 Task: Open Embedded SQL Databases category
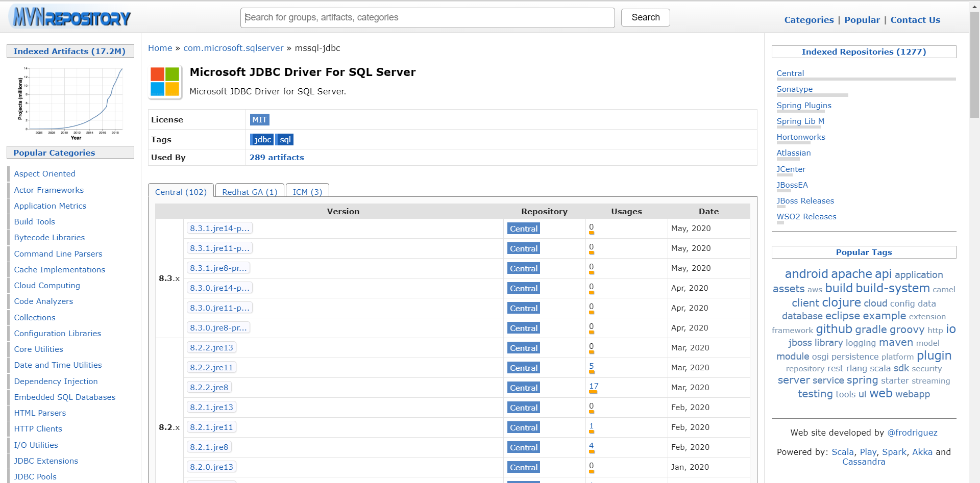(x=64, y=397)
